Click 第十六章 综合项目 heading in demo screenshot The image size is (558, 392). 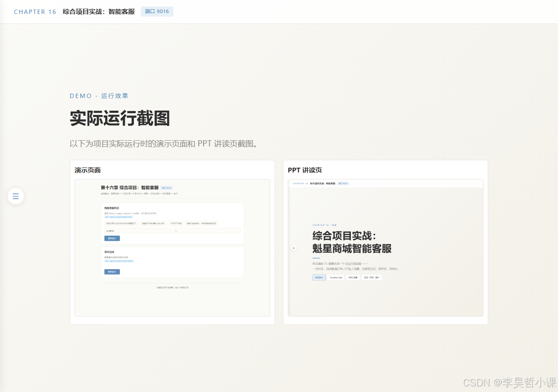(x=129, y=187)
